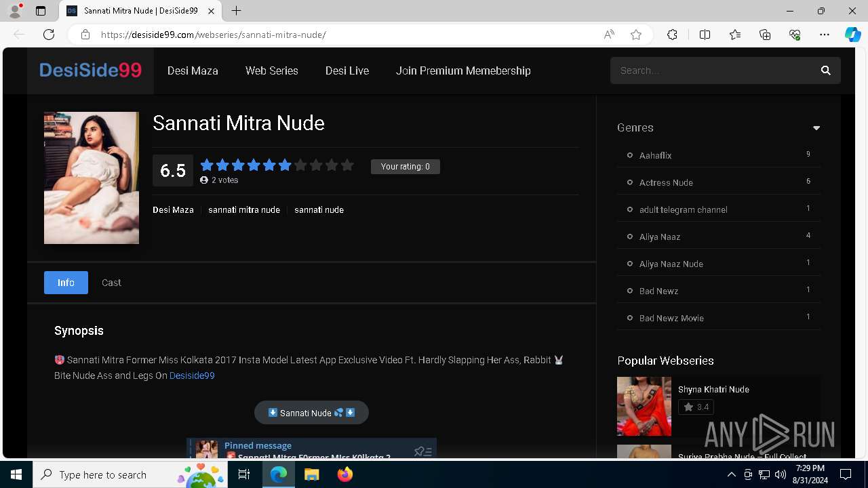Image resolution: width=868 pixels, height=488 pixels.
Task: Open the adult telegram channel genre
Action: 683,209
